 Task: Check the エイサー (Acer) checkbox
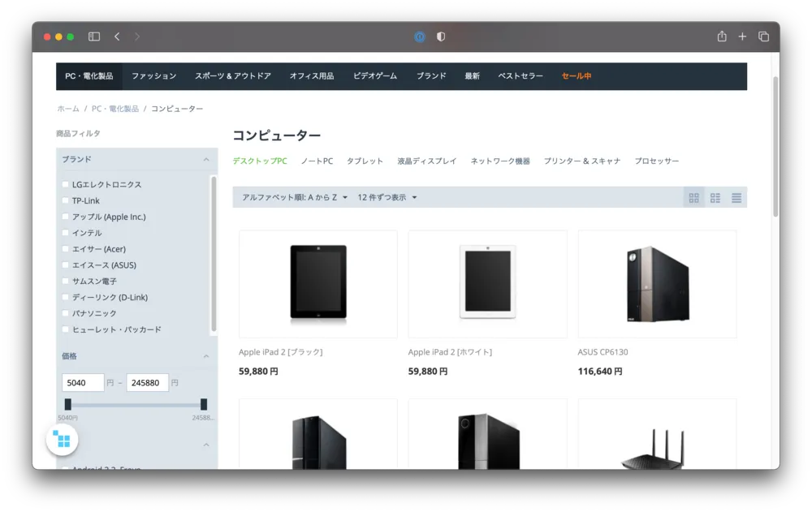[x=65, y=248]
